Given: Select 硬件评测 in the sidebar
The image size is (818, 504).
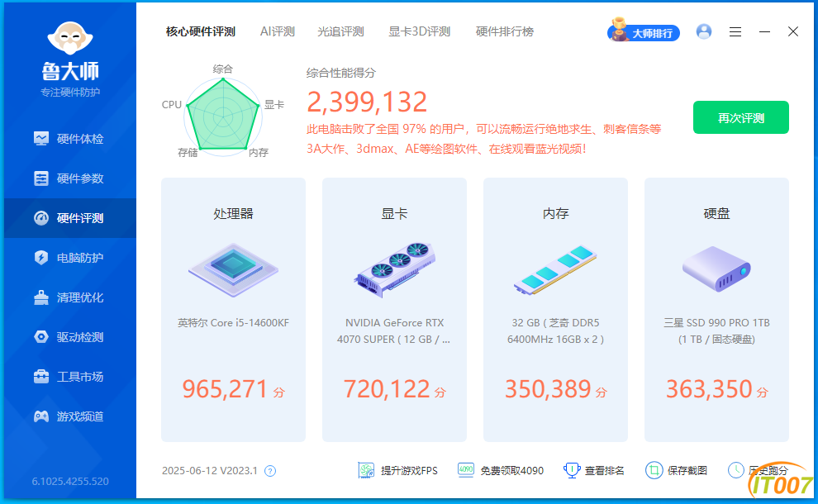Looking at the screenshot, I should click(x=69, y=218).
